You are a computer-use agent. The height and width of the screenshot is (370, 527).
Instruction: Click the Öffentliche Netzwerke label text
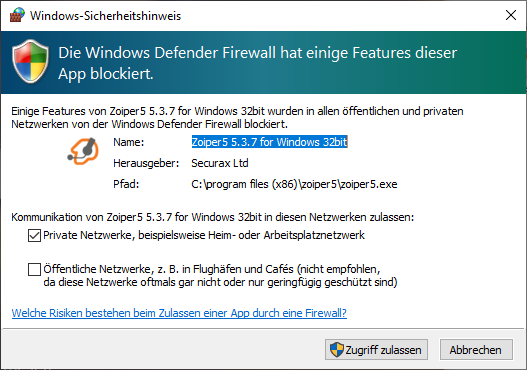(x=220, y=276)
